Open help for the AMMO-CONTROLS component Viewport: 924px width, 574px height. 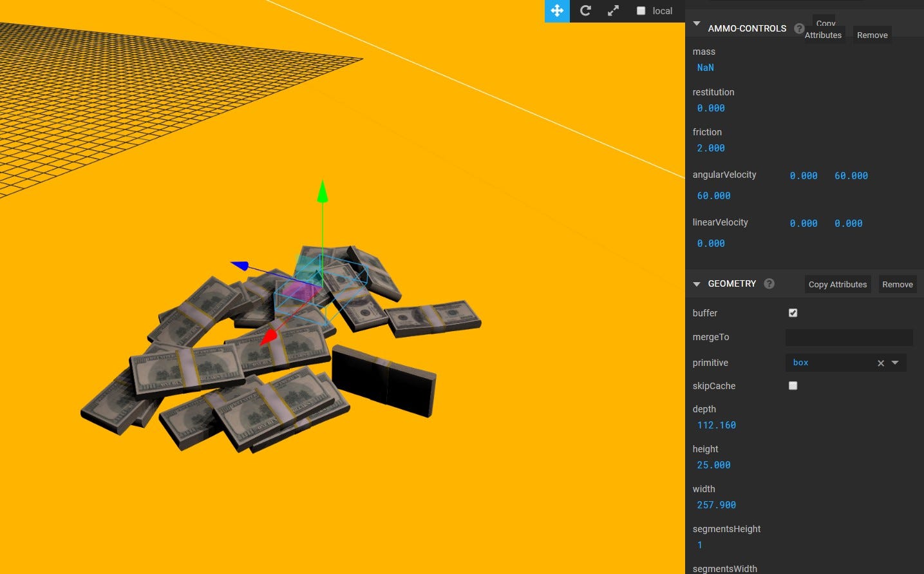[x=799, y=28]
